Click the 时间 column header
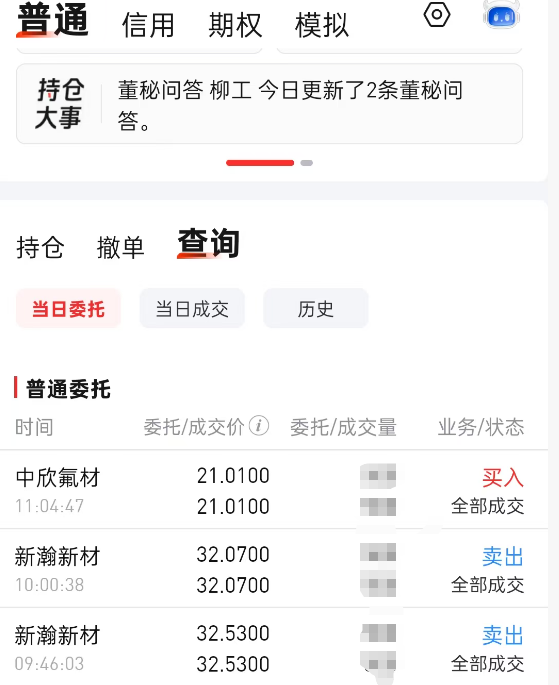This screenshot has width=559, height=685. tap(34, 427)
